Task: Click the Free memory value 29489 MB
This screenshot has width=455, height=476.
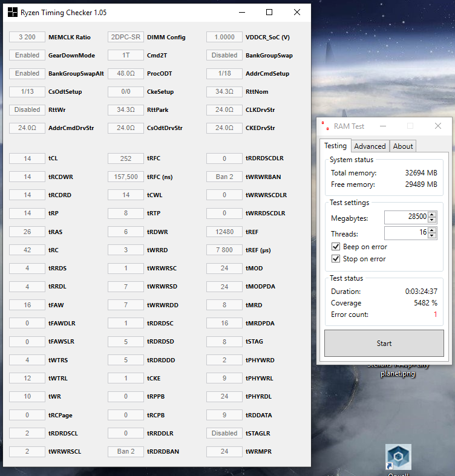Action: 421,184
